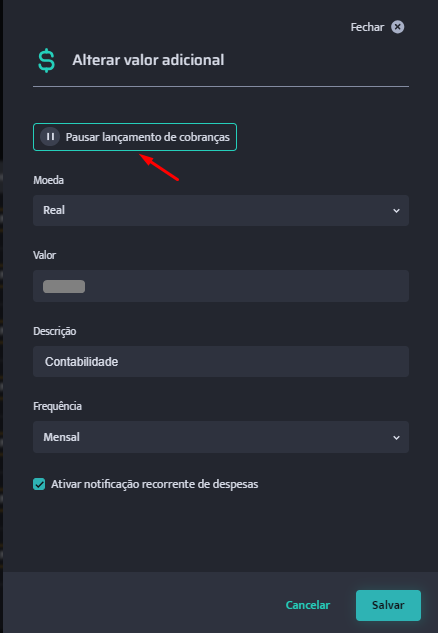The image size is (438, 633).
Task: Click the Fechar text link
Action: coord(367,27)
